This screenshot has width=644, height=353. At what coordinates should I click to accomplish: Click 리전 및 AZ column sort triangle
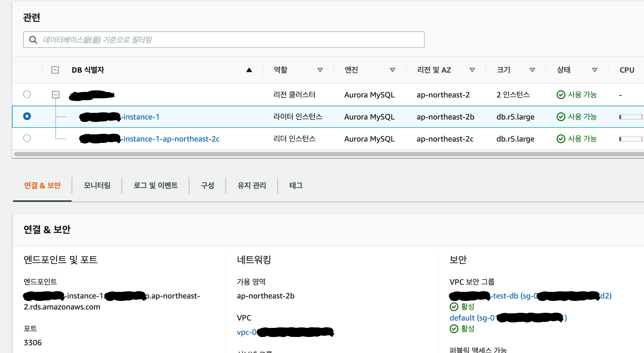pos(472,70)
